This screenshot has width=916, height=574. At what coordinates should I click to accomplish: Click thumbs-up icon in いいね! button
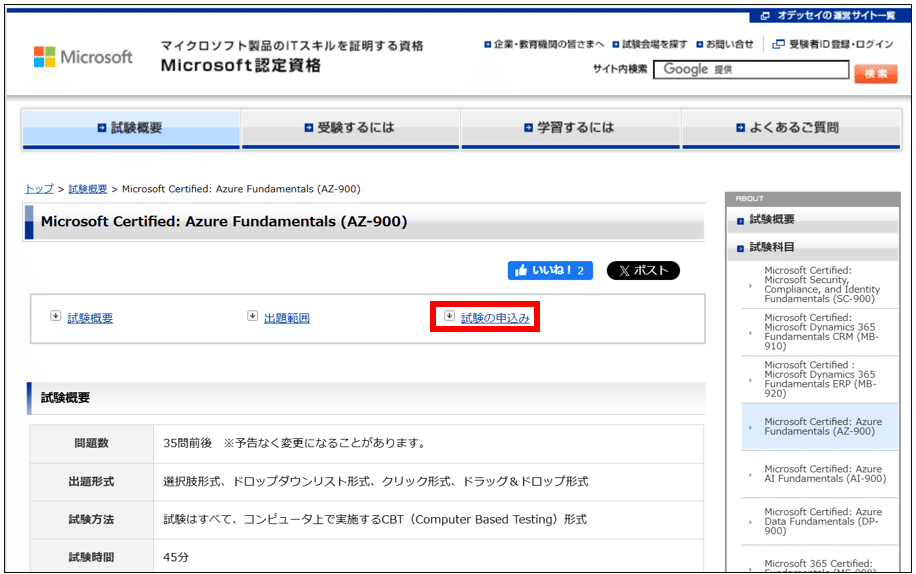[x=521, y=270]
